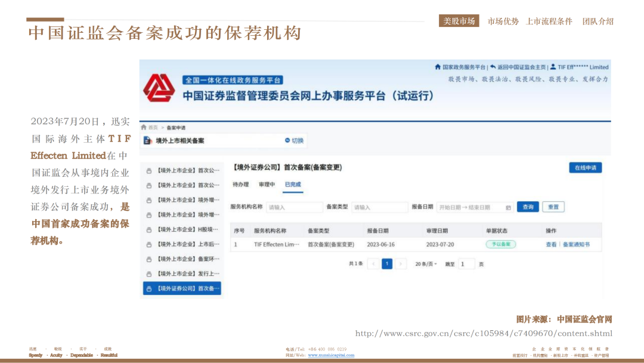Select page 1 in pagination
The image size is (644, 363).
click(387, 264)
